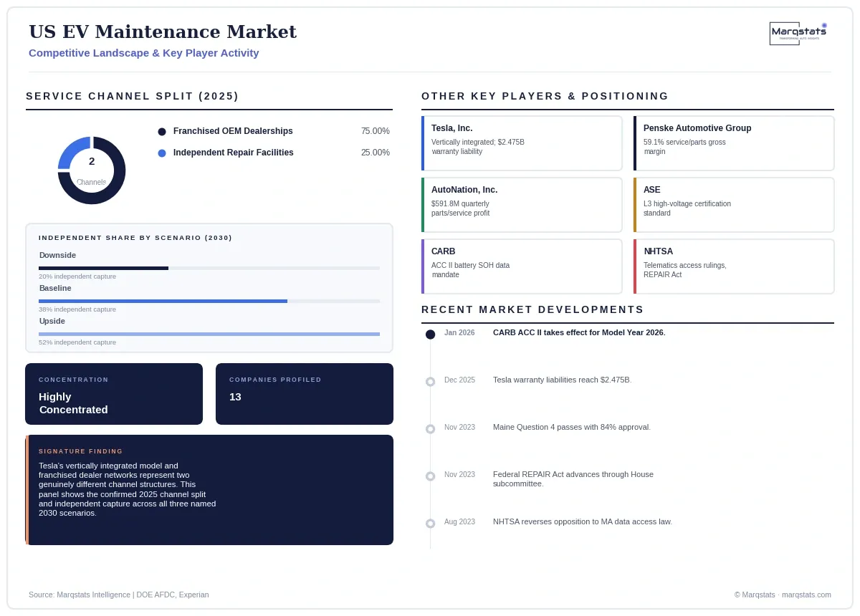Image resolution: width=860 pixels, height=616 pixels.
Task: Click the Companies Profiled 13 card
Action: pos(305,394)
